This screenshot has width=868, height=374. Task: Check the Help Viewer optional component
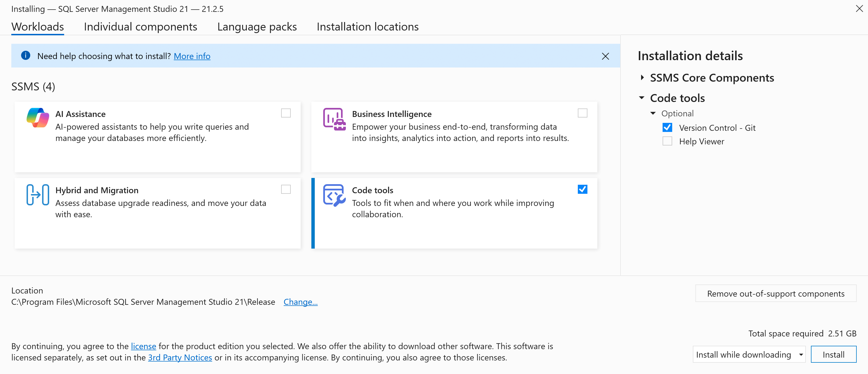pos(667,141)
